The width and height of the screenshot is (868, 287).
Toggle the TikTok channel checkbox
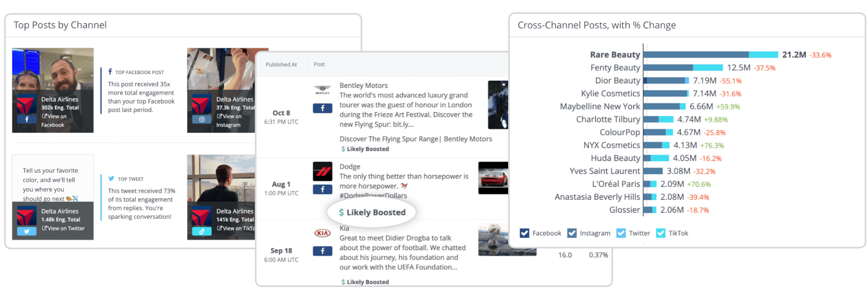pyautogui.click(x=661, y=233)
